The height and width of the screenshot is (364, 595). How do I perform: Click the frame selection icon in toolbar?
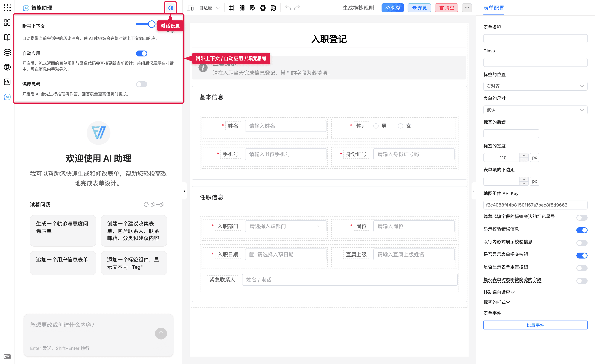(x=231, y=8)
